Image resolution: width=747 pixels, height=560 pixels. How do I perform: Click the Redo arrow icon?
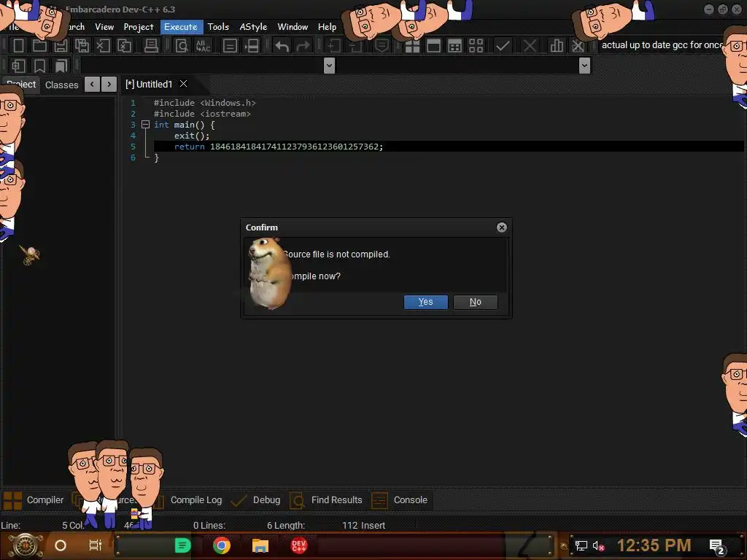pos(303,46)
